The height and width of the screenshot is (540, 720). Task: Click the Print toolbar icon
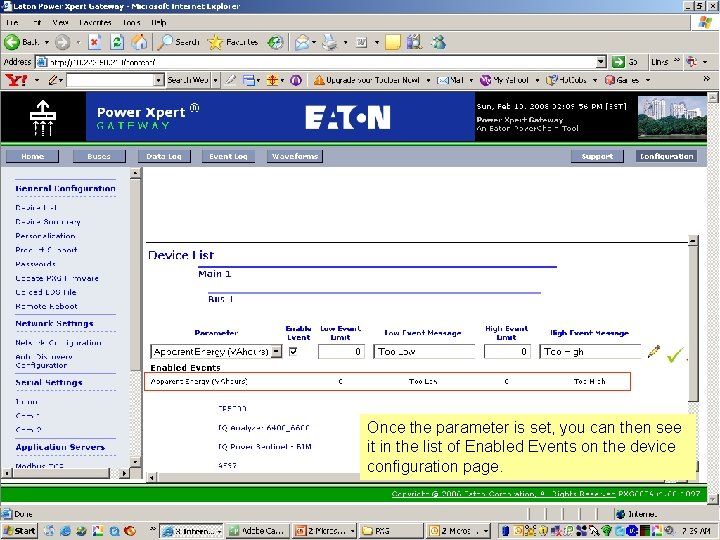pyautogui.click(x=329, y=43)
